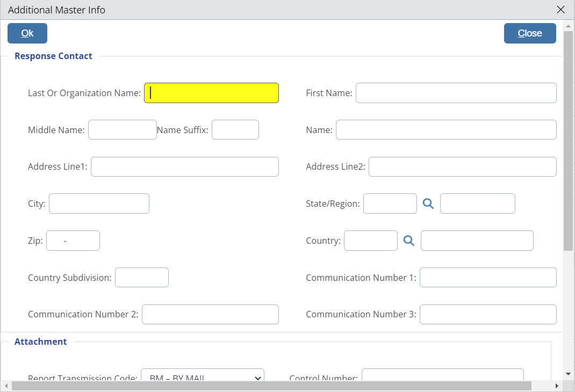
Task: Open the Report Transmission Code dropdown
Action: (202, 376)
